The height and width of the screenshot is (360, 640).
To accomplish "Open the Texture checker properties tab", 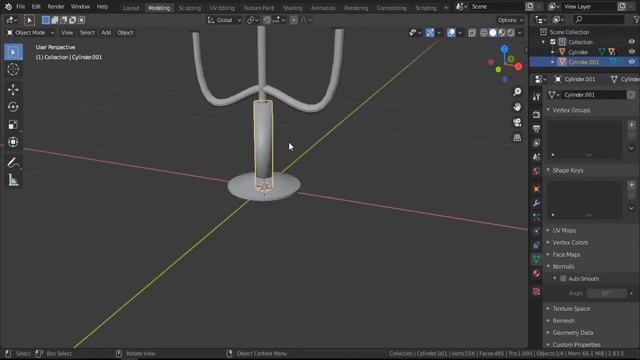I will pos(536,291).
